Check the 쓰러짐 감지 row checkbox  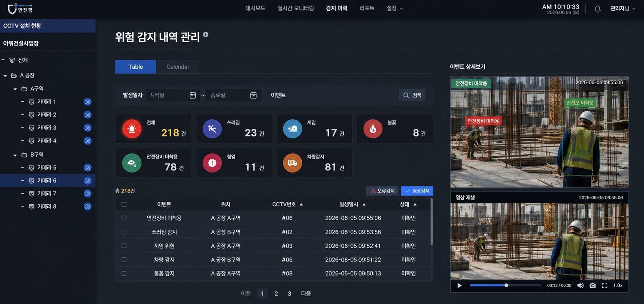coord(124,232)
